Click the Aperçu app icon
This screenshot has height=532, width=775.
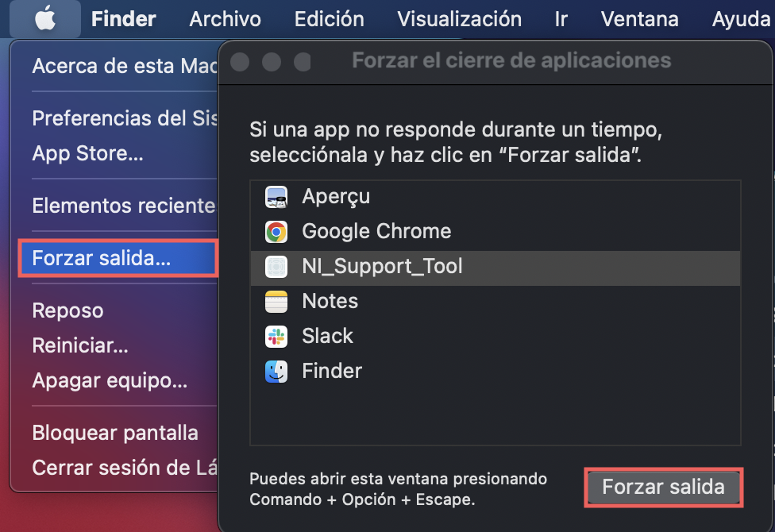[x=275, y=196]
